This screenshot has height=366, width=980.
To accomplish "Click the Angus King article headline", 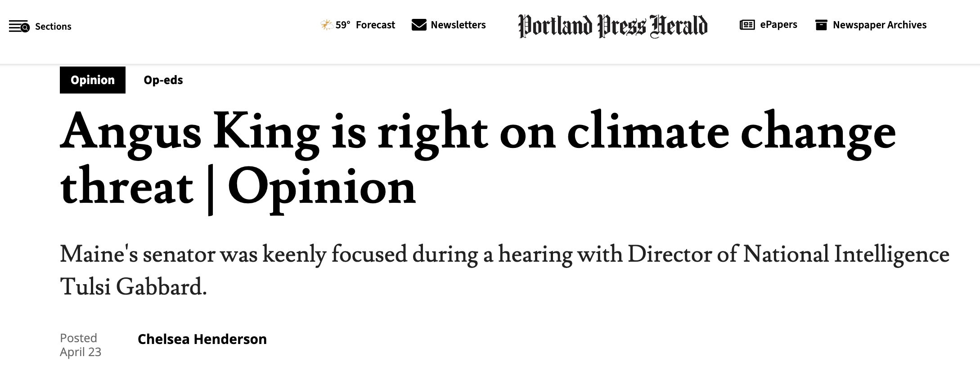I will pyautogui.click(x=478, y=160).
